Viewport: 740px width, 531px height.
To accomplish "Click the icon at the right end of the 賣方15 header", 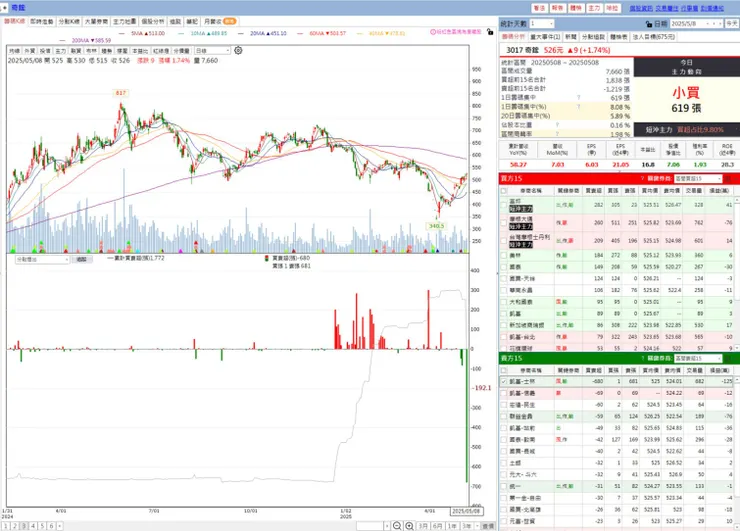I will (728, 358).
